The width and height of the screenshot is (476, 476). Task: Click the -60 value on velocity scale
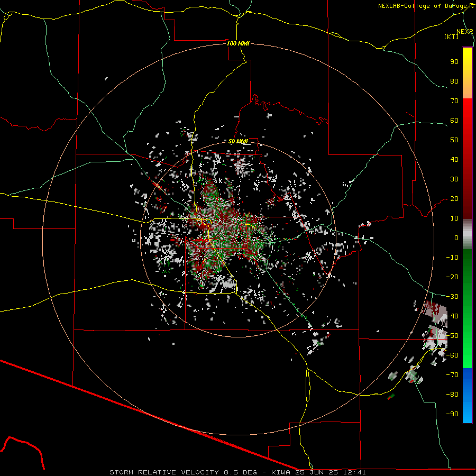[x=452, y=355]
